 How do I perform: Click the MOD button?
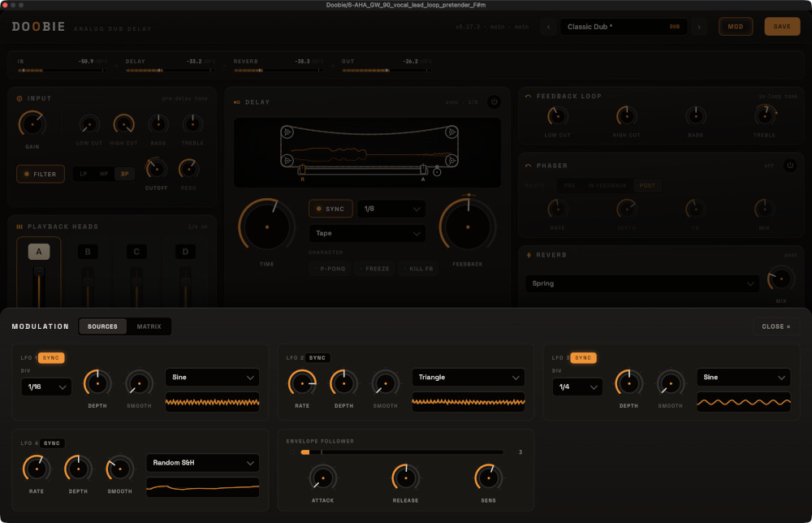tap(736, 27)
